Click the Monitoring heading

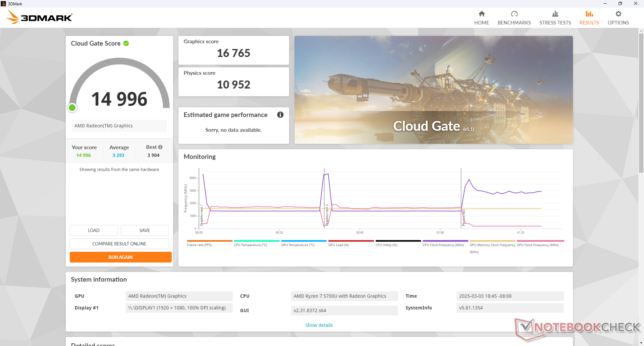[x=200, y=157]
